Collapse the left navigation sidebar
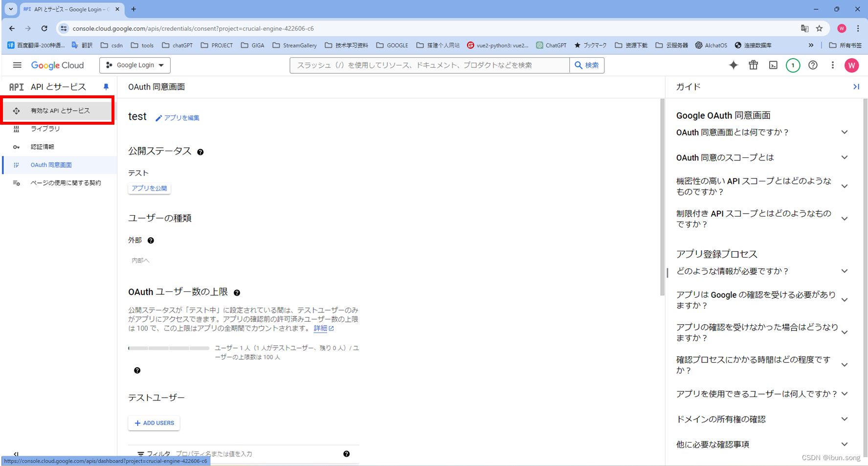 point(16,454)
